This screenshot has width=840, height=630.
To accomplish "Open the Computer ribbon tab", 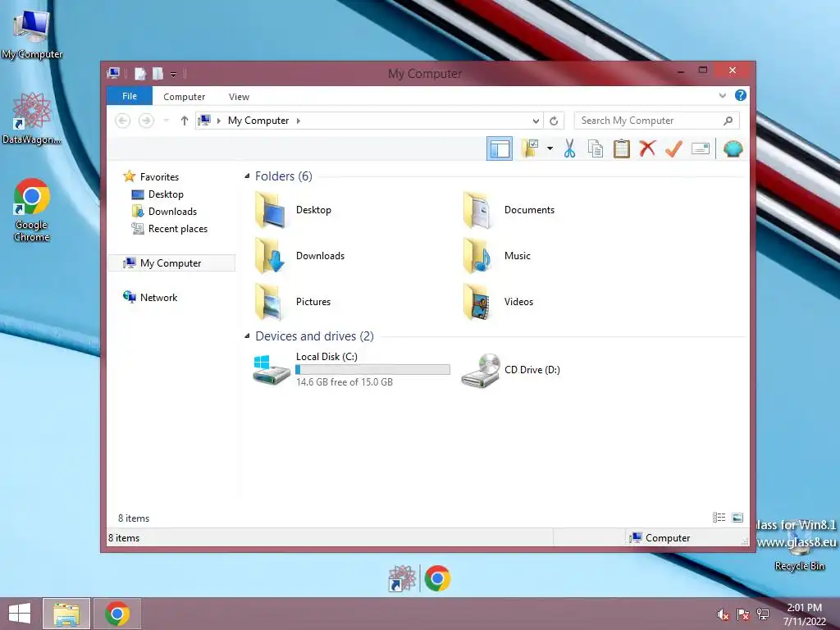I will click(x=185, y=97).
